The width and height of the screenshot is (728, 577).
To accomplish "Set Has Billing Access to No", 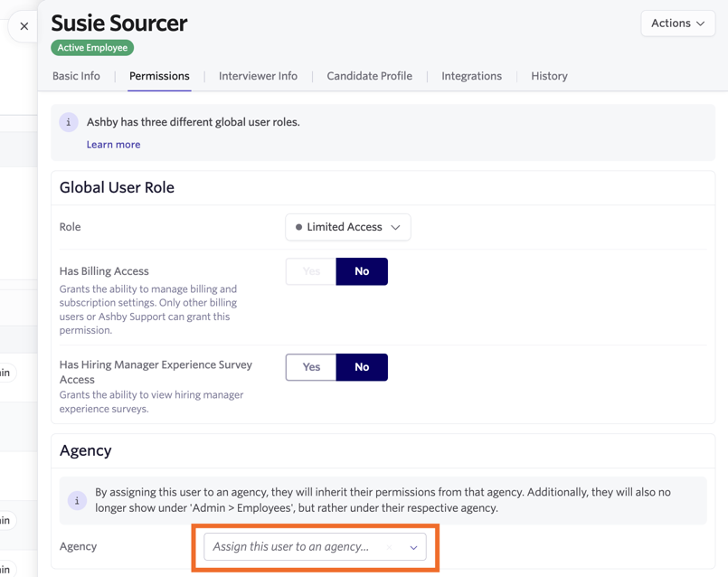I will [362, 271].
